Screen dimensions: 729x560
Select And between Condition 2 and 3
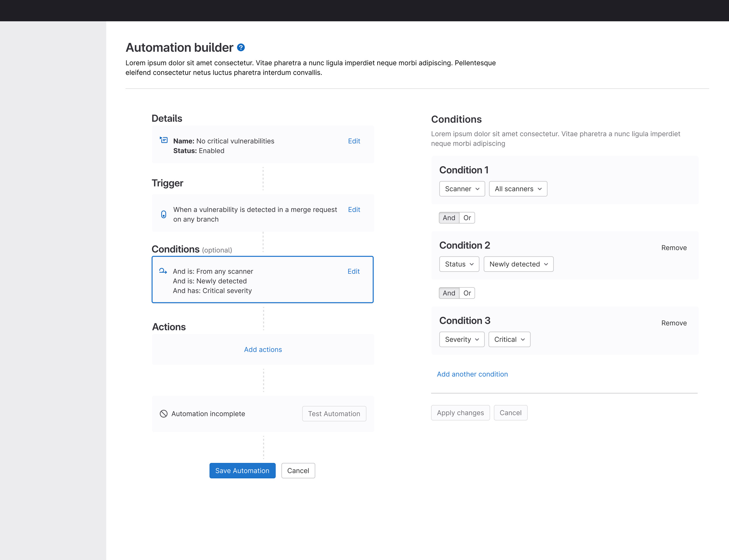pos(449,293)
